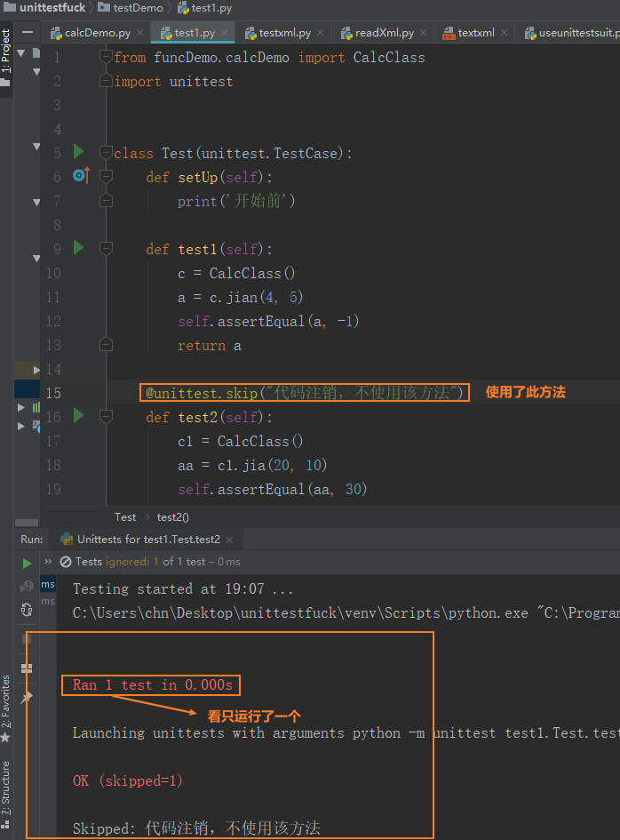Image resolution: width=620 pixels, height=840 pixels.
Task: Close the Unittests for test1.Test.test2 run tab
Action: coord(230,540)
